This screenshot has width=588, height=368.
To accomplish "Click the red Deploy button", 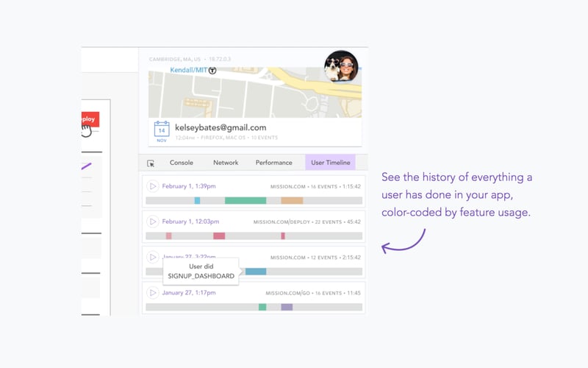I will pyautogui.click(x=90, y=119).
